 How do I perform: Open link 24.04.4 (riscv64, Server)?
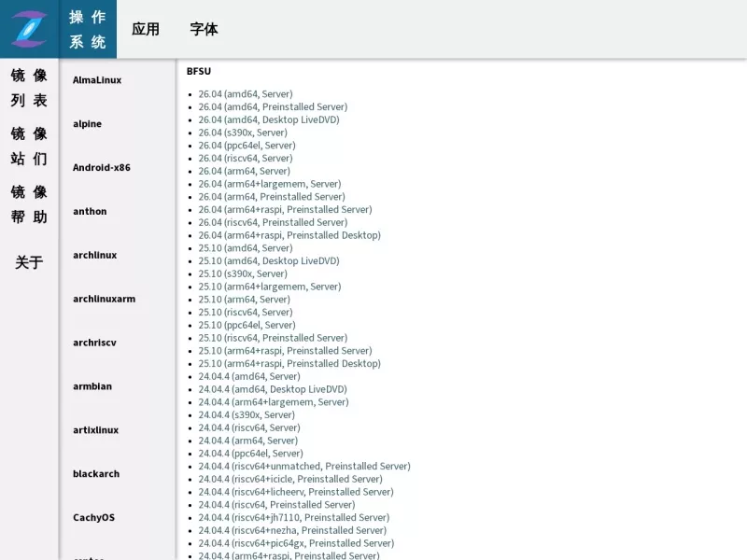tap(249, 428)
